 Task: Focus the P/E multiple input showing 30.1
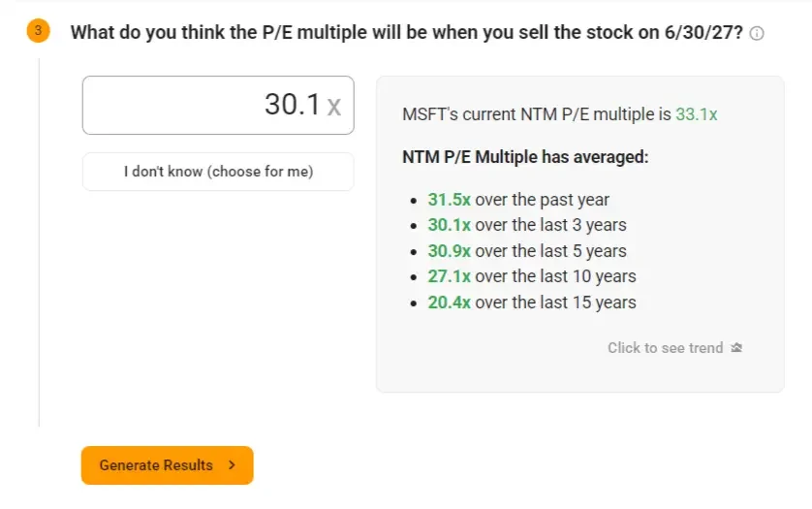218,106
